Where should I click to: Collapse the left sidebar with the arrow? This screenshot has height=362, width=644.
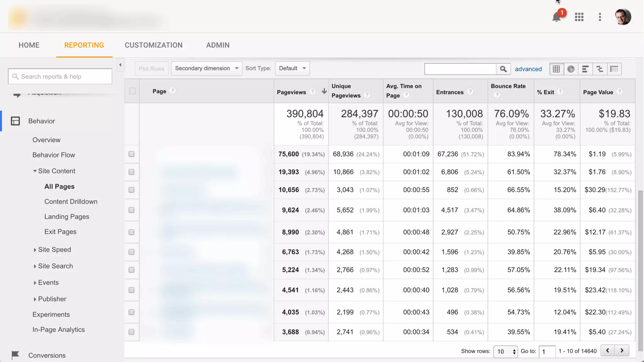pyautogui.click(x=120, y=65)
